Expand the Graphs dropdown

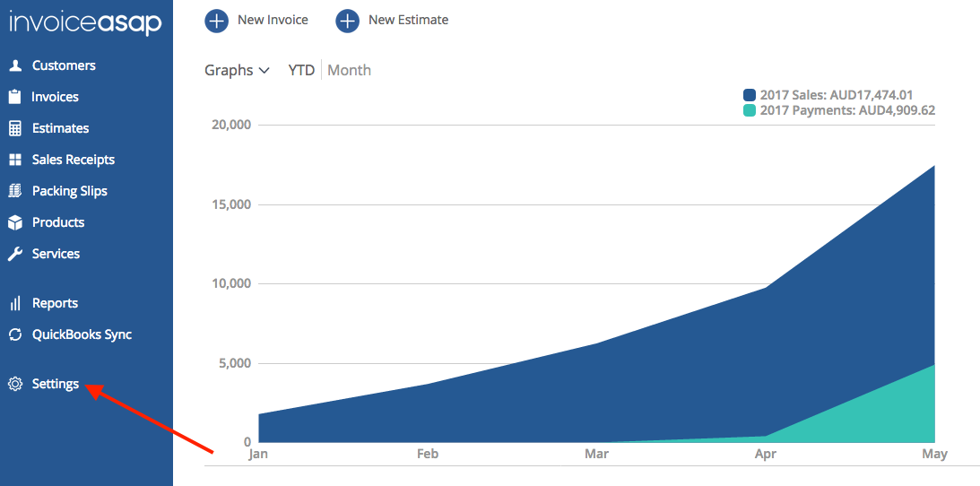point(237,70)
